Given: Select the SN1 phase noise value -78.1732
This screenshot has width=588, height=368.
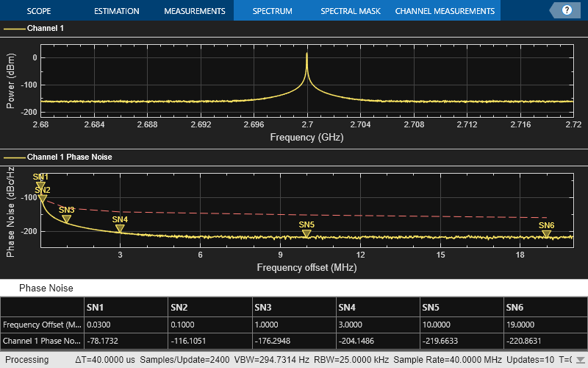Looking at the screenshot, I should 104,342.
